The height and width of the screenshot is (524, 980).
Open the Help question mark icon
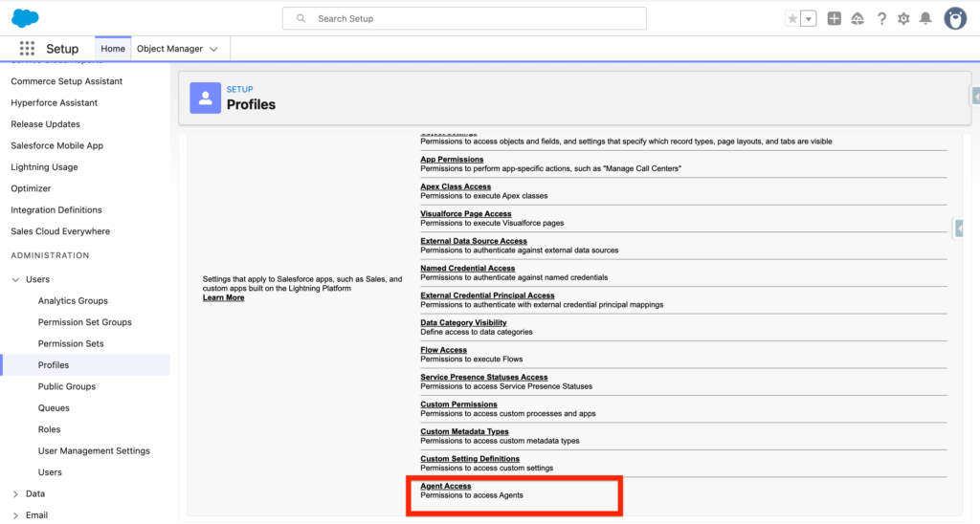coord(881,19)
